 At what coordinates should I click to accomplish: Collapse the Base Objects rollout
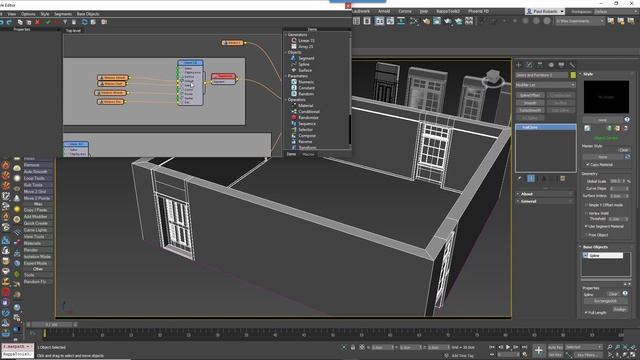tap(607, 247)
